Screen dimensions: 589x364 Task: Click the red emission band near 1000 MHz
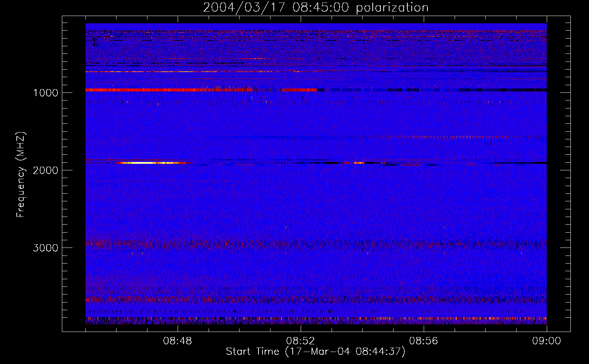coord(201,90)
